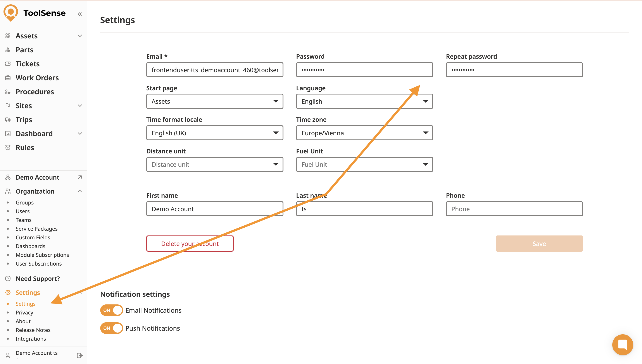Go to Release Notes page

pos(33,330)
